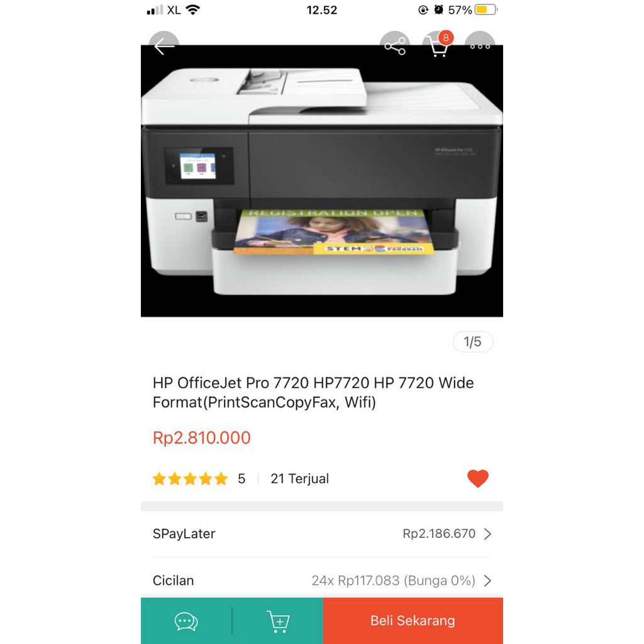644x644 pixels.
Task: Open SPayLater Rp2.186.670 option
Action: point(322,534)
